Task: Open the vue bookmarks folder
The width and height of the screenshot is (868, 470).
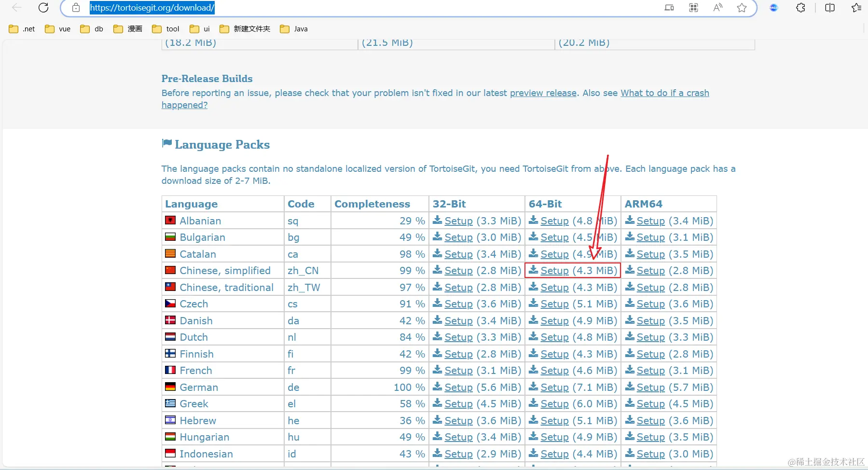Action: (x=57, y=29)
